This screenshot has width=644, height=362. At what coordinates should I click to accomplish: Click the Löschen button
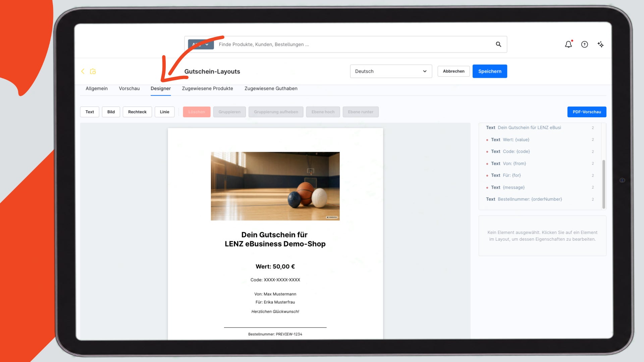pyautogui.click(x=197, y=112)
